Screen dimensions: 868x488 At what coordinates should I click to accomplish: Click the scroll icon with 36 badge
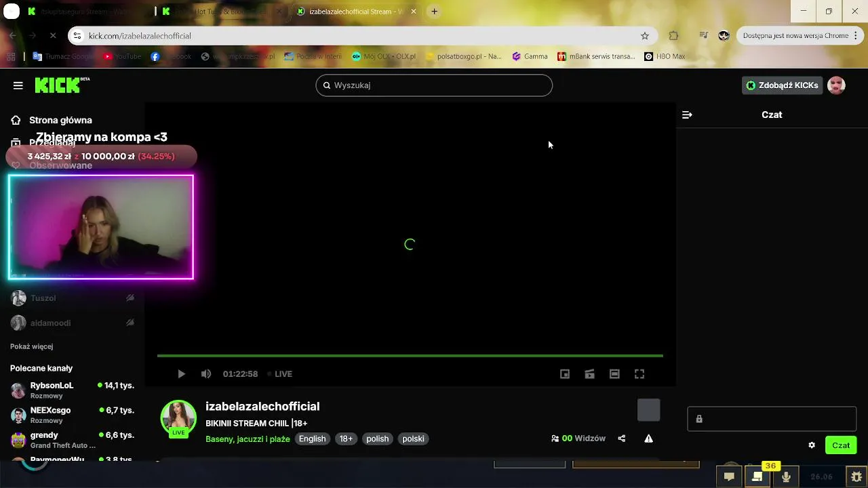(x=757, y=476)
